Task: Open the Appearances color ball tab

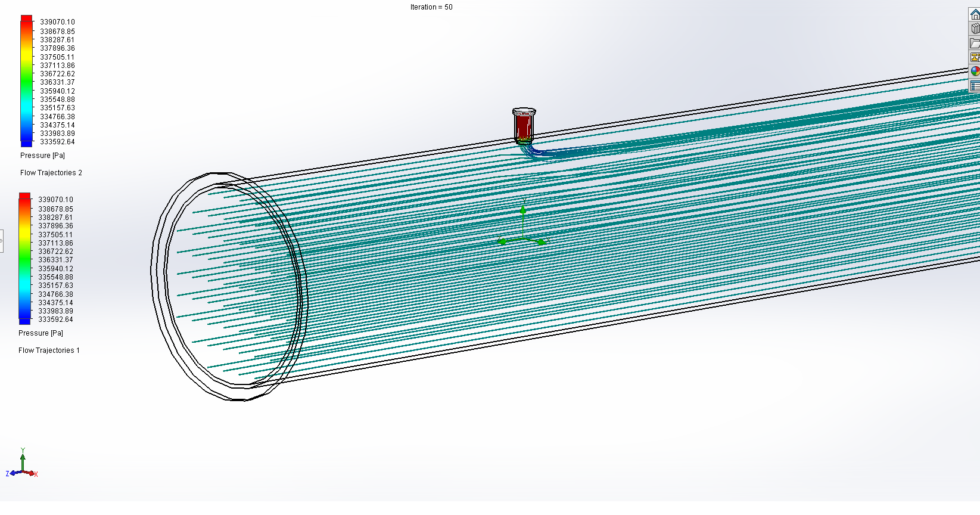Action: (x=975, y=72)
